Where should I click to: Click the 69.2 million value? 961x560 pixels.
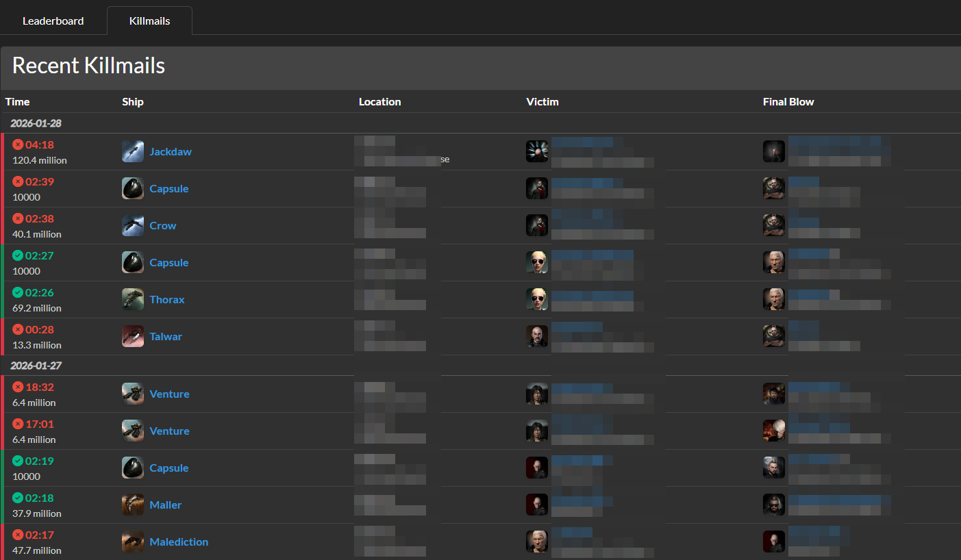pos(37,308)
